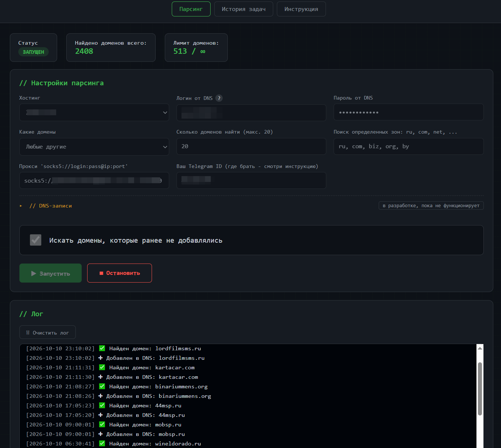Open the Какие домены dropdown

pos(94,147)
